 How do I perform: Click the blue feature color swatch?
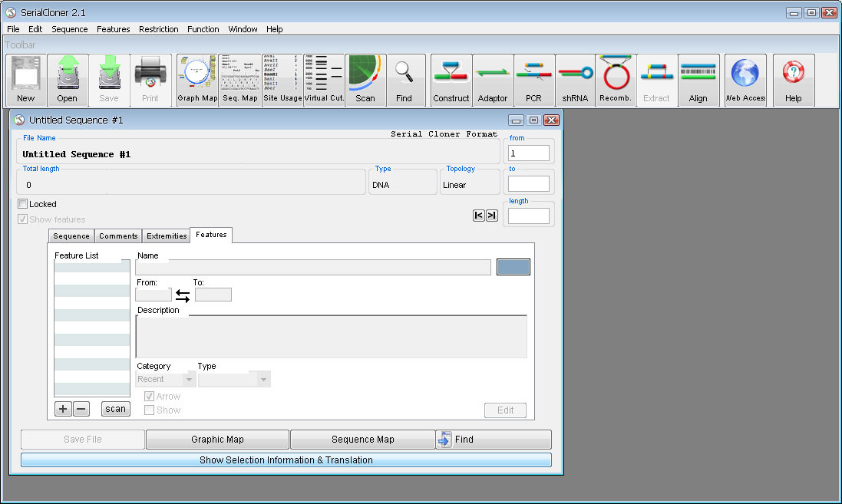pos(513,267)
